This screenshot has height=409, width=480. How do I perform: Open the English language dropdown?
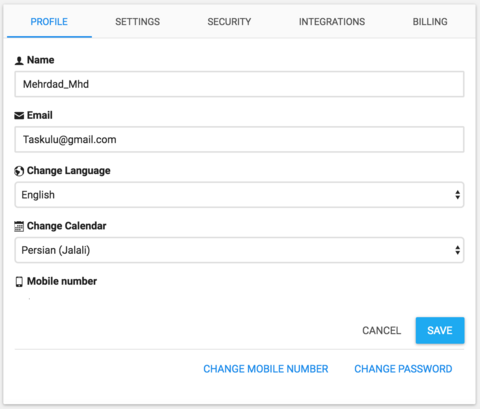(239, 195)
